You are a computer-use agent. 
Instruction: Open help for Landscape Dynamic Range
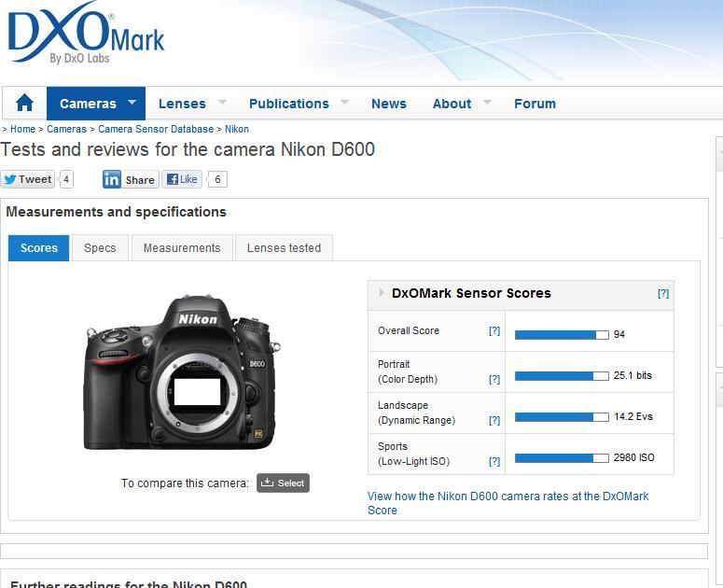click(494, 420)
